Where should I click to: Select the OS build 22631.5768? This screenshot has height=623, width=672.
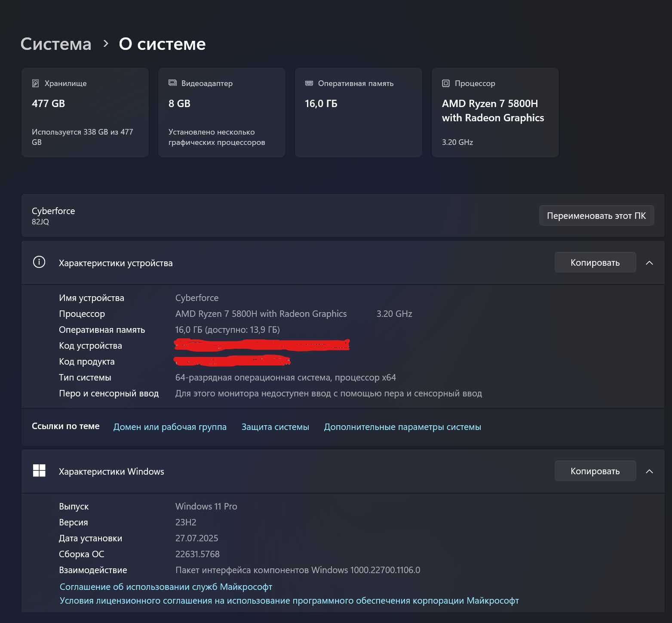click(x=197, y=554)
